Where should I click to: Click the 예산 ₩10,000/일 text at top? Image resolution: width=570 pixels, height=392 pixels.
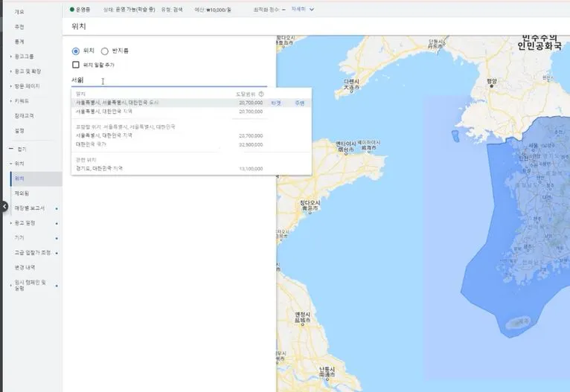(213, 10)
